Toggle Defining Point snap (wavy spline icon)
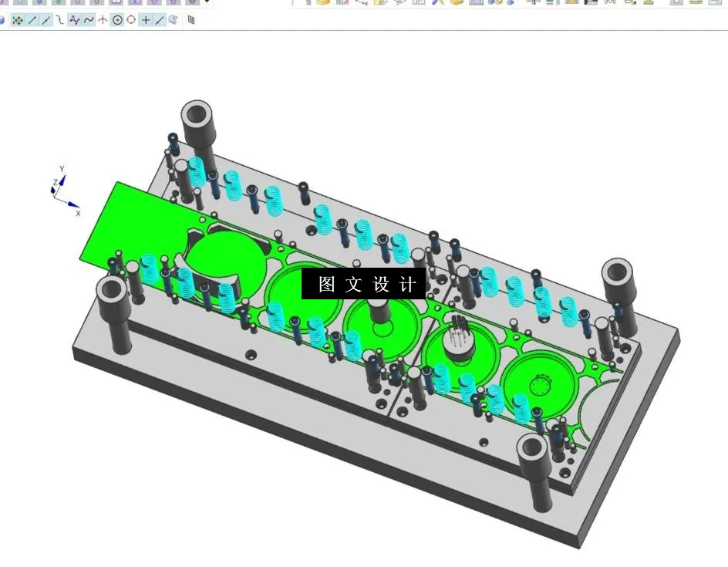 coord(89,20)
